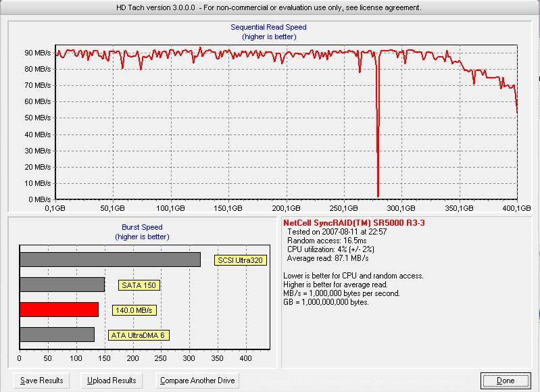Click the 400,1GB axis label
The image size is (540, 392).
tap(516, 208)
